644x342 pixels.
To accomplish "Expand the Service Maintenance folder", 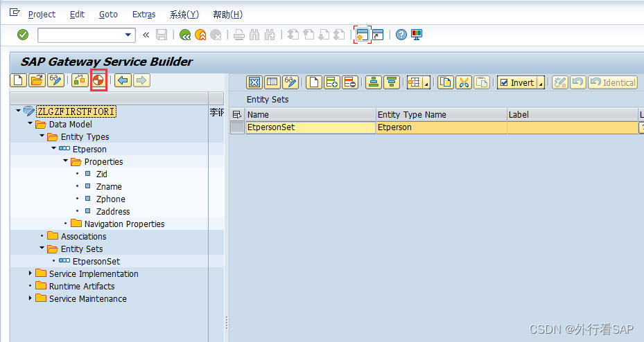I will [30, 298].
